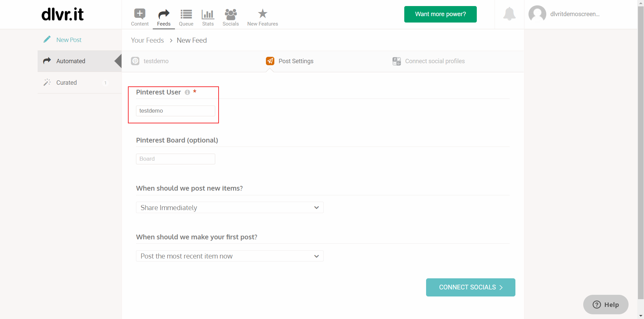Click the Curated count badge

click(105, 83)
